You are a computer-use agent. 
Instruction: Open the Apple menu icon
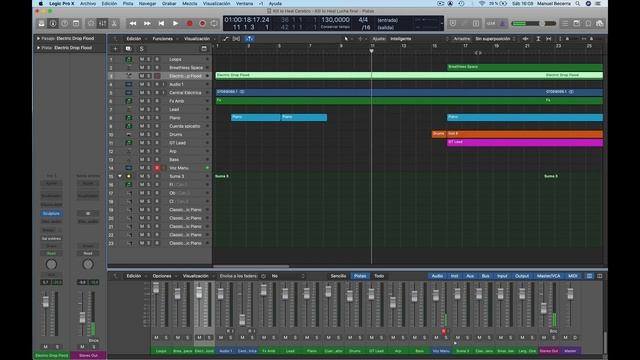[x=40, y=3]
